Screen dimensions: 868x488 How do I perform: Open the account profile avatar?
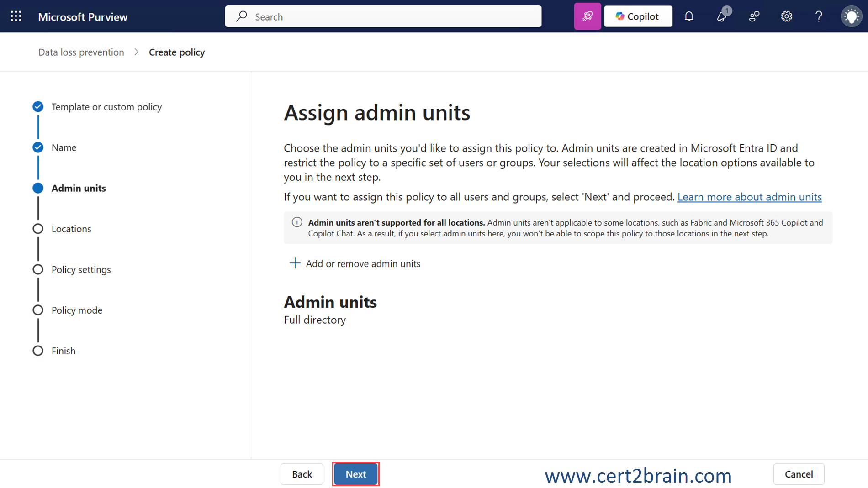point(851,16)
